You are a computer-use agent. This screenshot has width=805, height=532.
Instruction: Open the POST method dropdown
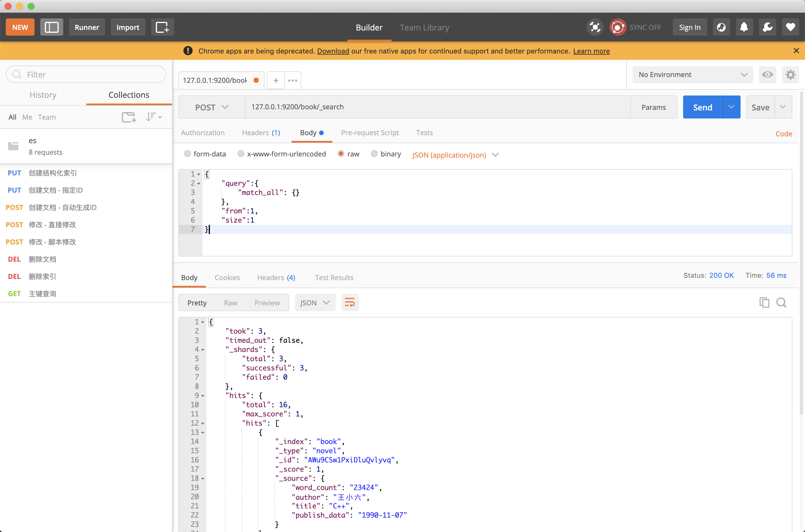[211, 107]
